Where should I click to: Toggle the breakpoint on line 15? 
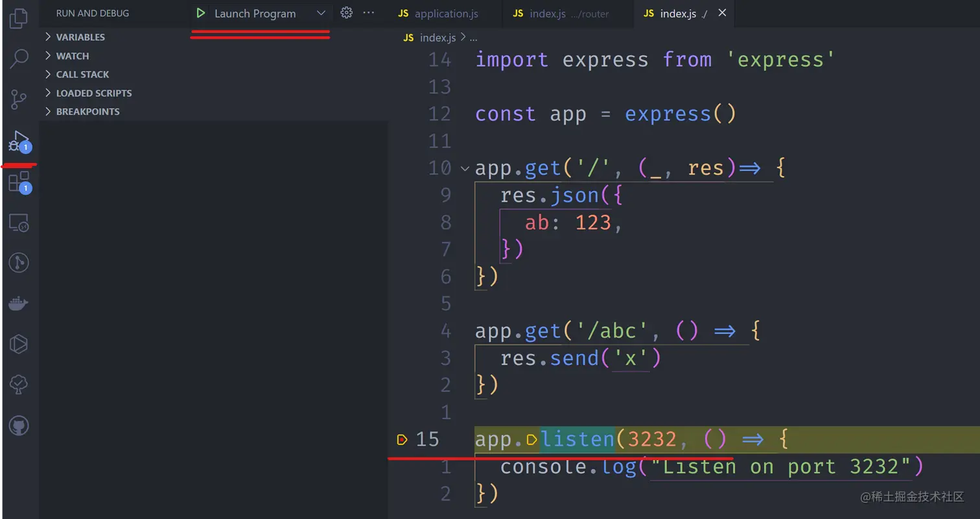point(401,439)
